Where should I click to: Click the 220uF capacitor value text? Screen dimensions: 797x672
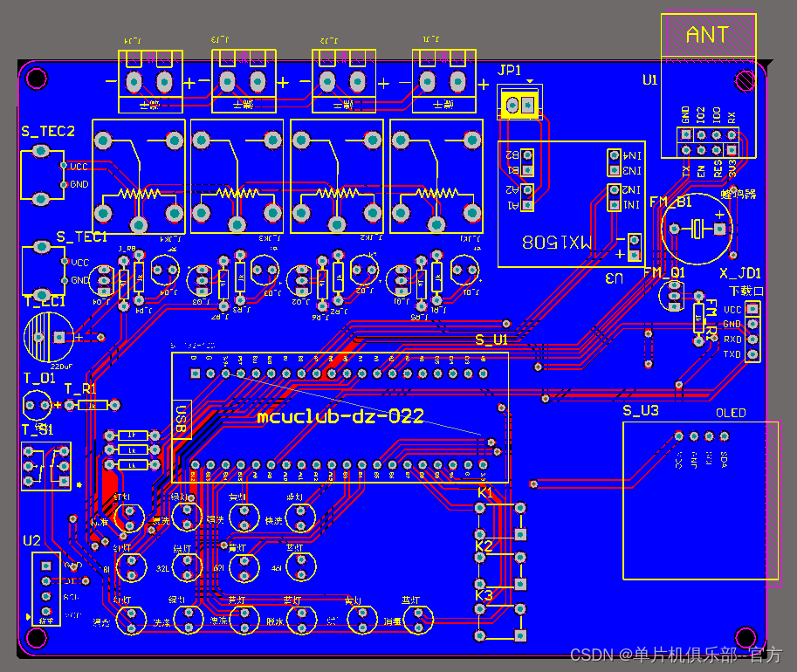[61, 366]
